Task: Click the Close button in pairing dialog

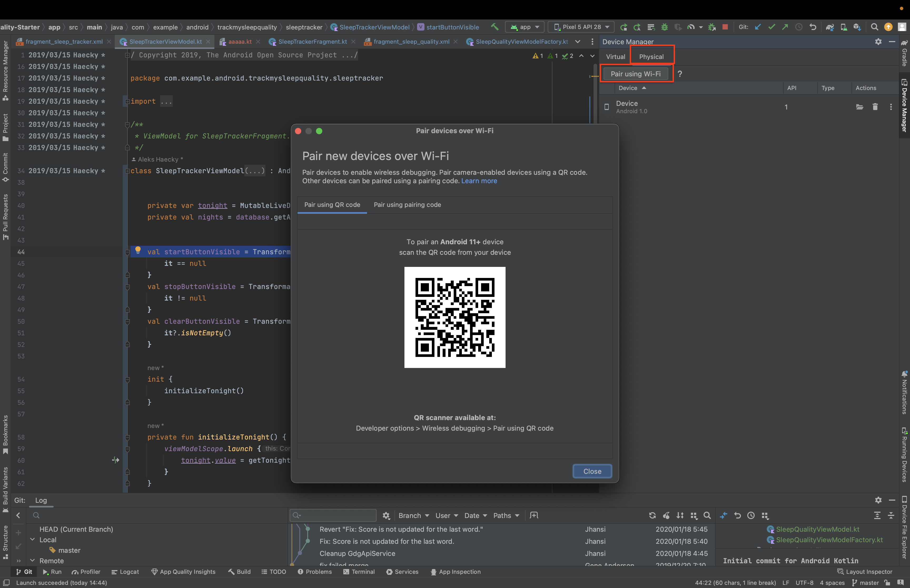Action: click(592, 471)
